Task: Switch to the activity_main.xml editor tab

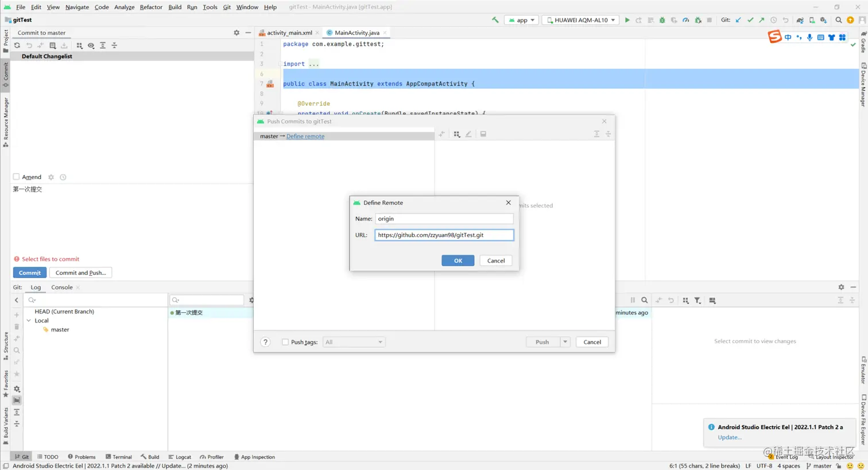Action: 289,33
